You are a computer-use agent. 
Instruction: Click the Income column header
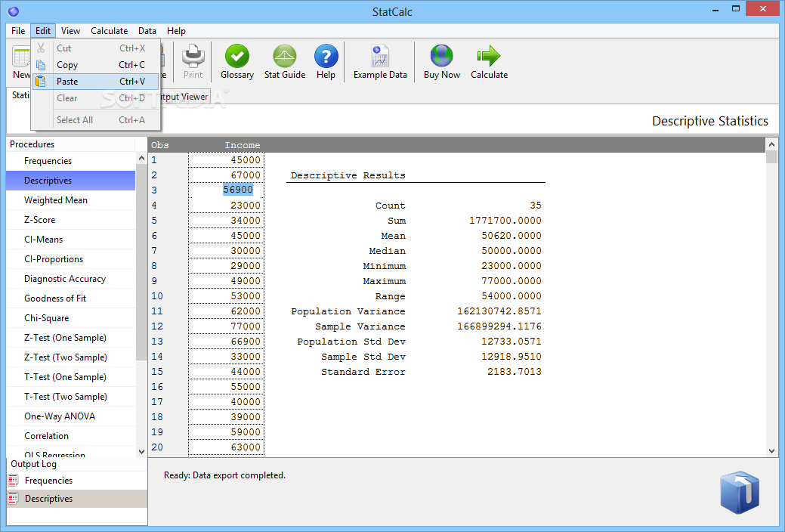coord(243,145)
